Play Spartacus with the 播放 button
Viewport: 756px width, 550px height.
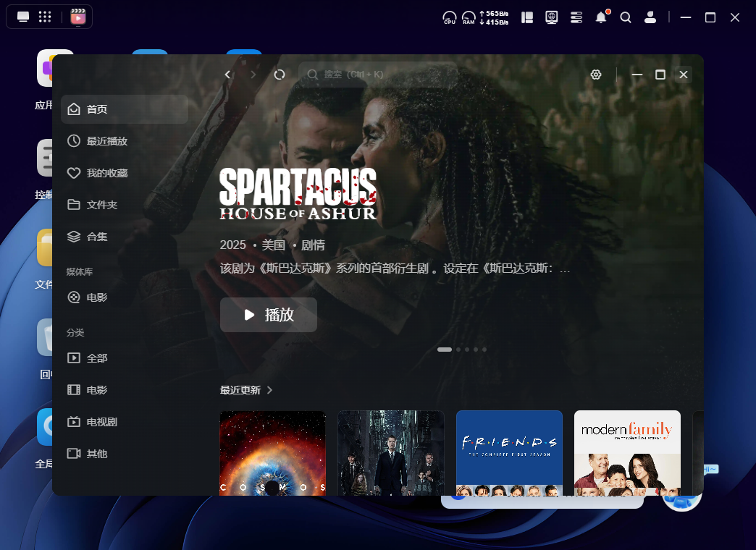269,315
